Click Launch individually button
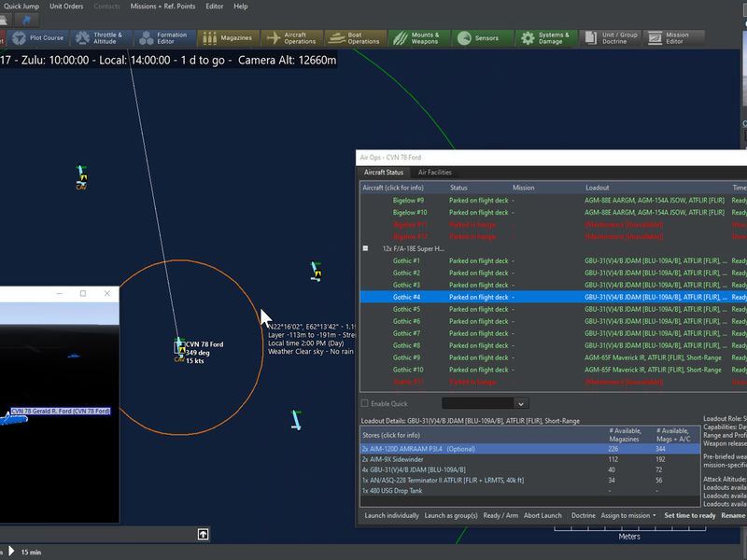Viewport: 747px width, 560px height. 391,516
